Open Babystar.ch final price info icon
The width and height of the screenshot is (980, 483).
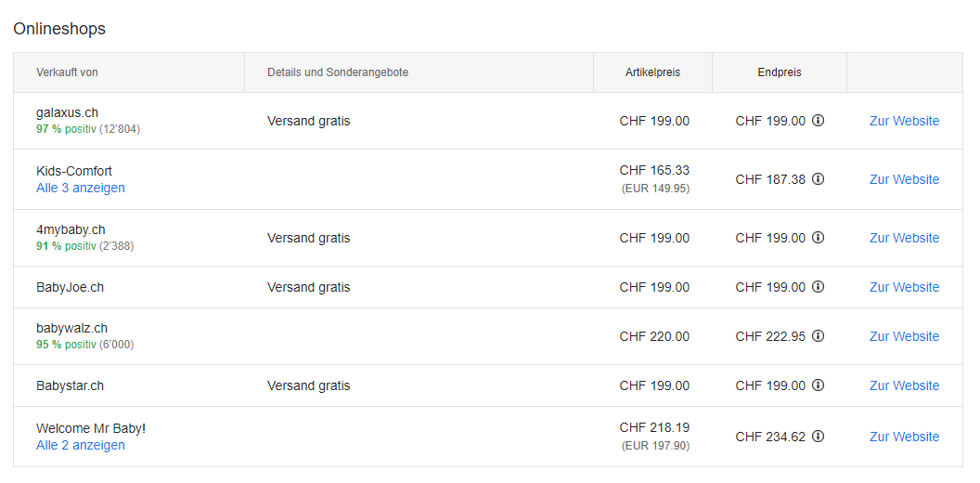818,385
